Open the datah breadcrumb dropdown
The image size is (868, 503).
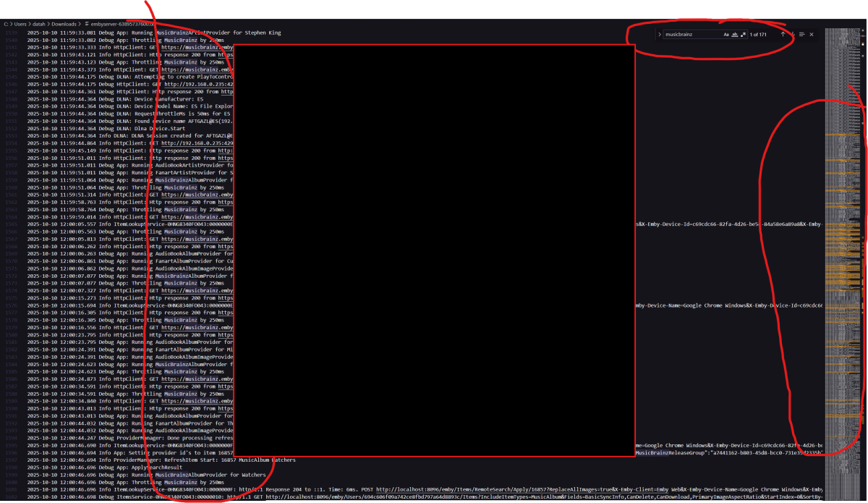tap(38, 23)
